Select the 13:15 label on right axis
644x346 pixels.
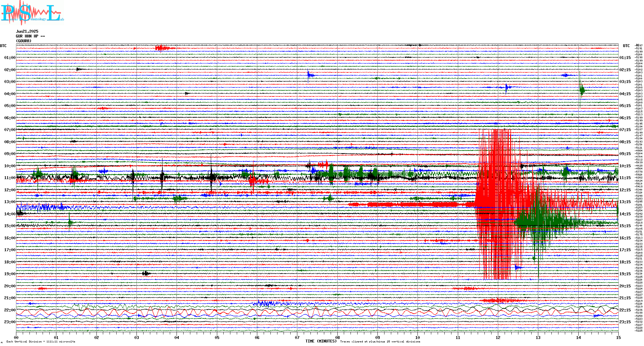625,202
